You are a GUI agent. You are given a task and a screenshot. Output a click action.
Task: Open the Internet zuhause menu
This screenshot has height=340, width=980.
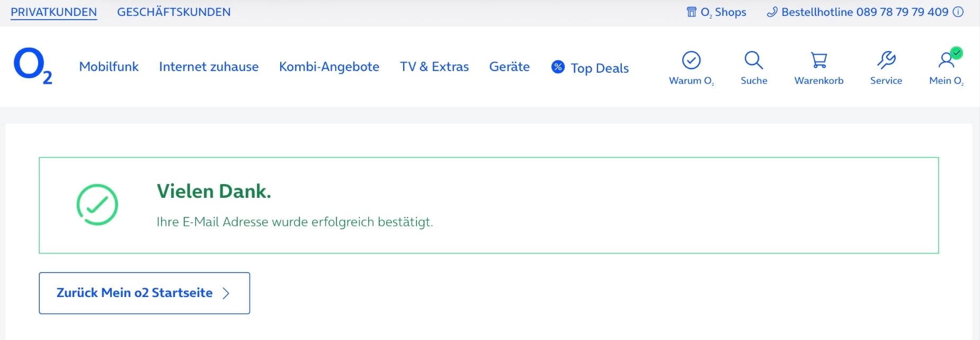209,67
